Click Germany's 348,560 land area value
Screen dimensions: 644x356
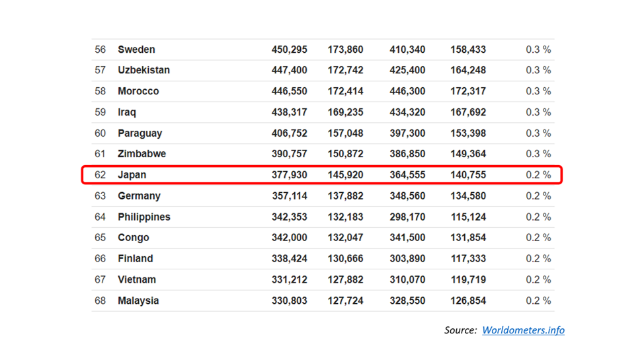click(407, 196)
